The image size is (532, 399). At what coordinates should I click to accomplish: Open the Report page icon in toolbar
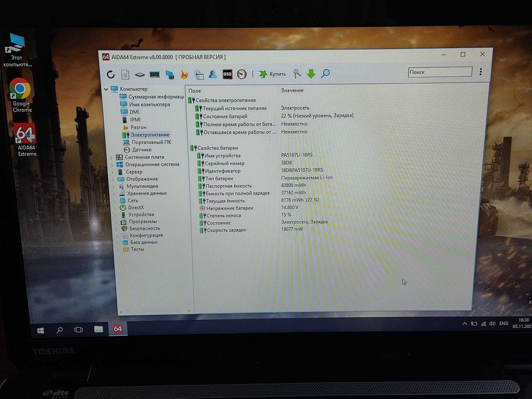125,74
